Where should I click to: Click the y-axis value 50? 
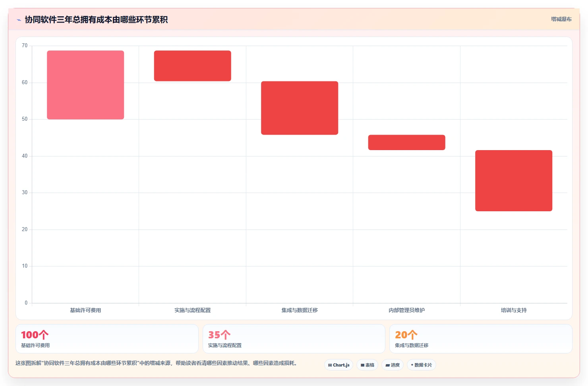point(25,119)
